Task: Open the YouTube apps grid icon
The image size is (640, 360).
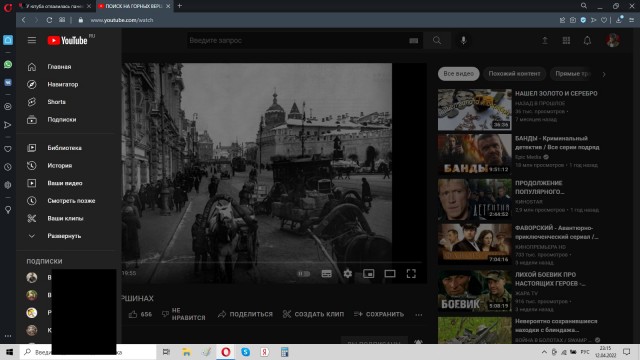Action: point(566,40)
